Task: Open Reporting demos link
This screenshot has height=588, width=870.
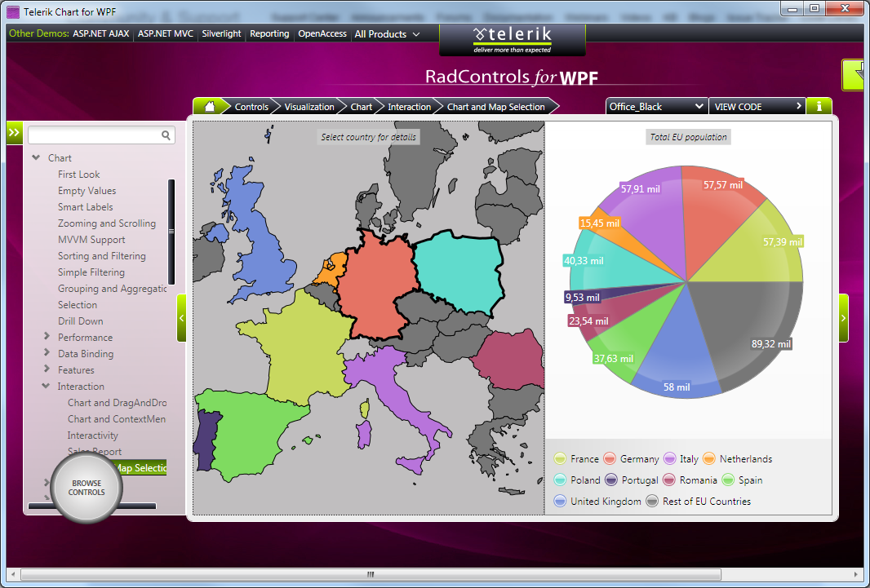Action: coord(269,33)
